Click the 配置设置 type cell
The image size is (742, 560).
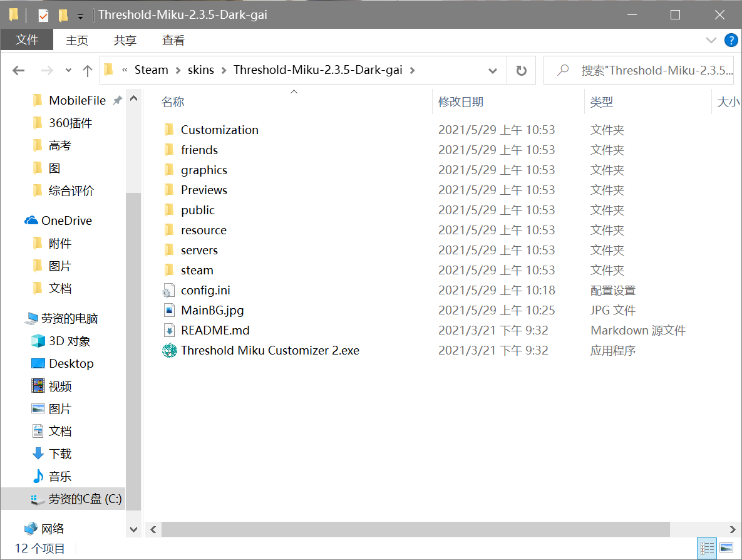613,290
